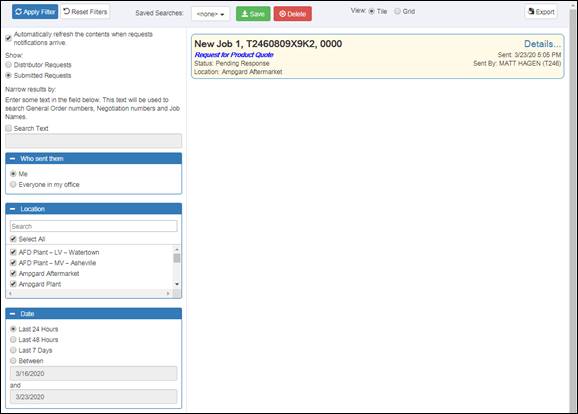
Task: Click the Request for Product Quote link
Action: click(x=234, y=55)
